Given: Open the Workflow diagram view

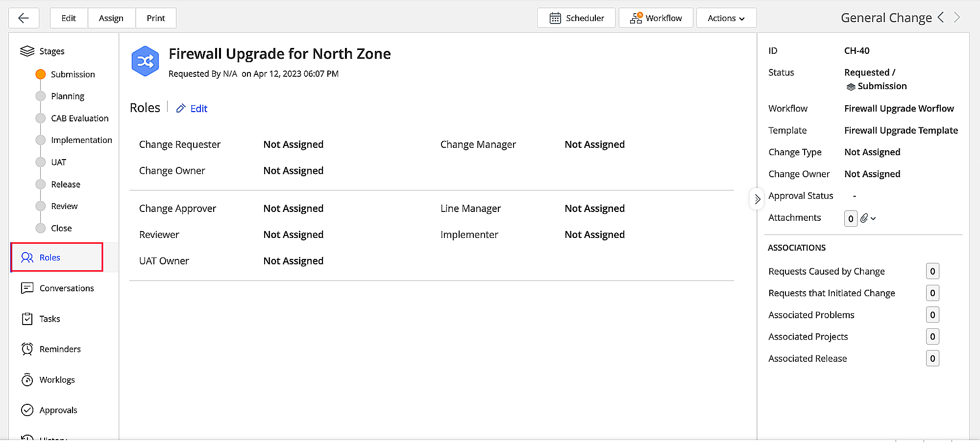Looking at the screenshot, I should 656,18.
